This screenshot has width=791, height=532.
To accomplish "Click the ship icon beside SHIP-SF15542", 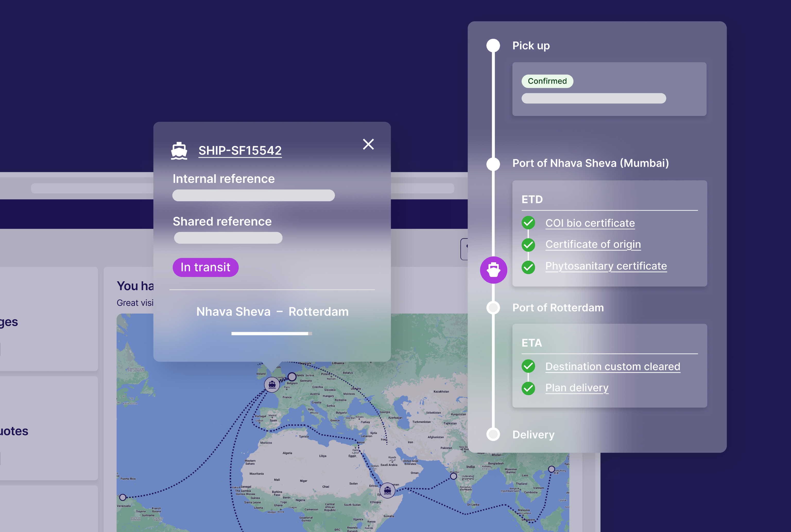I will click(179, 151).
